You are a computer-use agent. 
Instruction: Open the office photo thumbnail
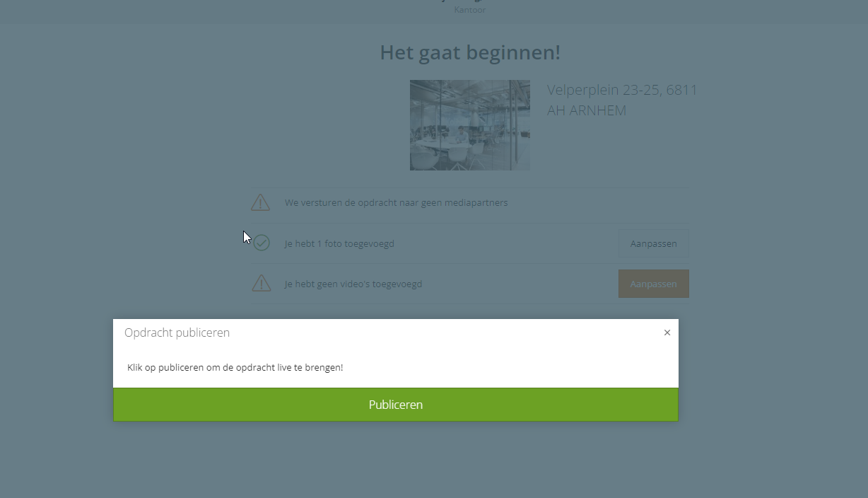pos(470,125)
